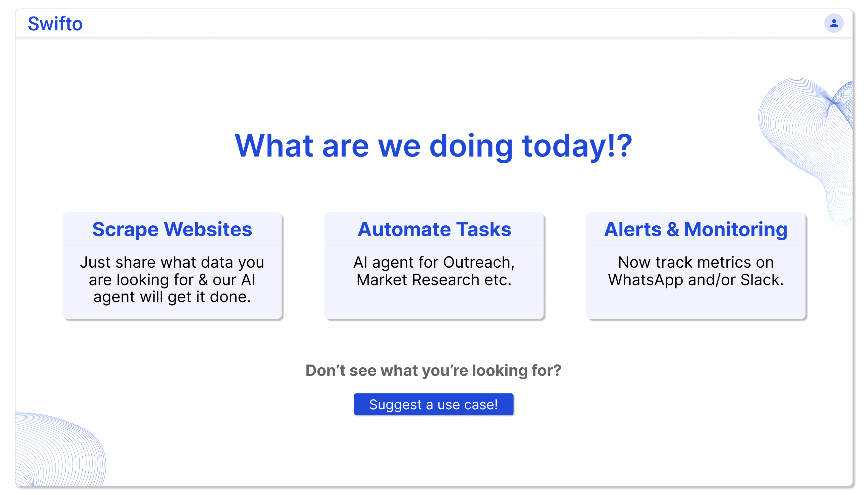Open the Alerts & Monitoring card heading
868x495 pixels.
pos(696,229)
